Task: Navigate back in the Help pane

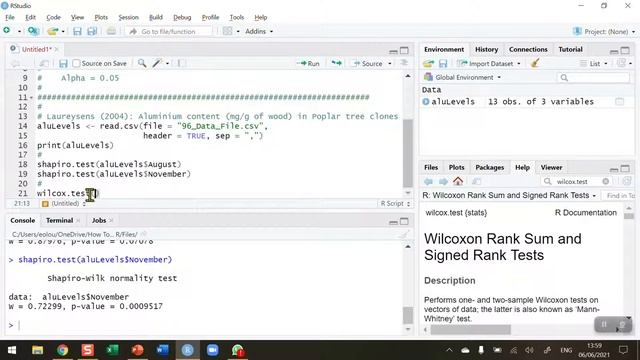Action: [x=428, y=182]
